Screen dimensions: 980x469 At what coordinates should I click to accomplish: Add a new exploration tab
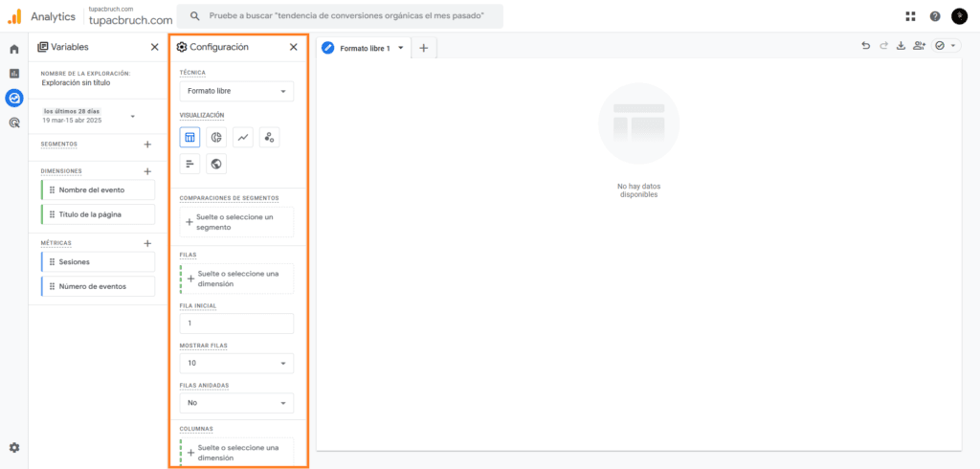coord(424,48)
